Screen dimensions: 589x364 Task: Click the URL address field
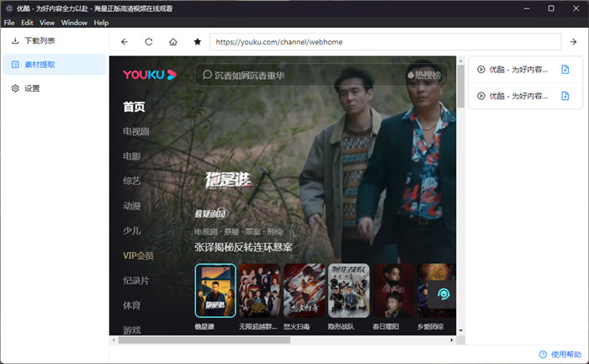tap(385, 41)
